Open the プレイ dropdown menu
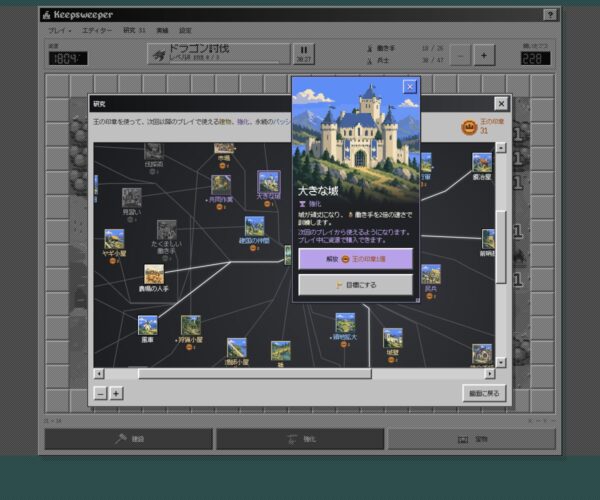This screenshot has height=500, width=600. coord(59,31)
